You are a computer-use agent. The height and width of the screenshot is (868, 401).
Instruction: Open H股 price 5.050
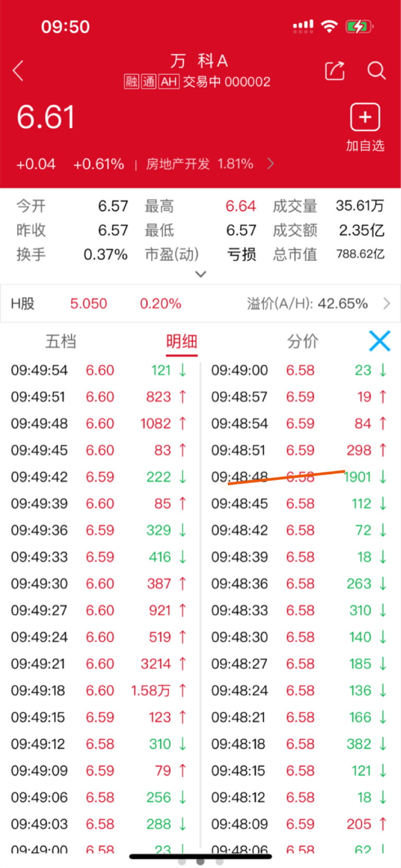click(x=89, y=304)
